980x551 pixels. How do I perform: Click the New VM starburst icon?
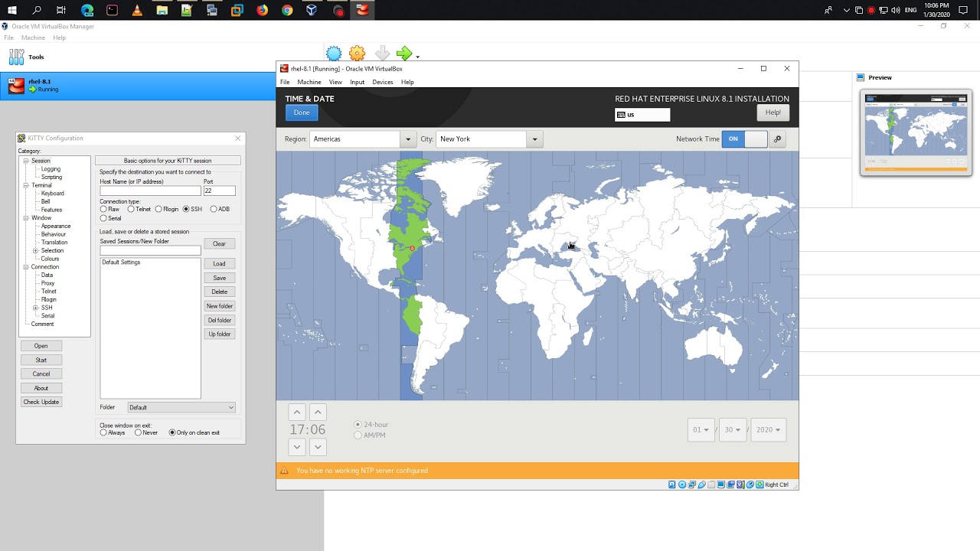coord(334,54)
